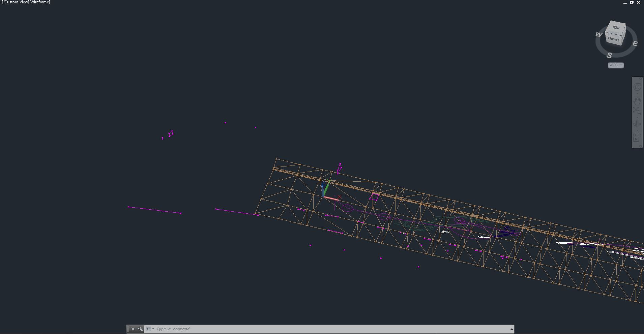
Task: Start the Orbit tool
Action: click(x=637, y=124)
